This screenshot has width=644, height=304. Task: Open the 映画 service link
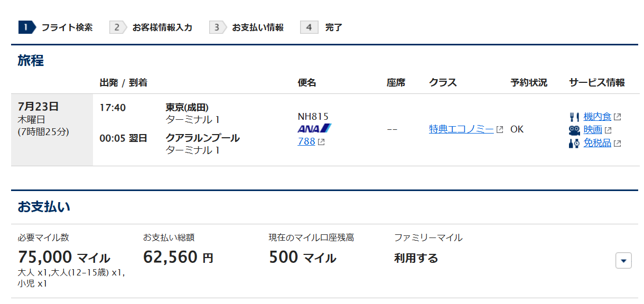(x=593, y=130)
